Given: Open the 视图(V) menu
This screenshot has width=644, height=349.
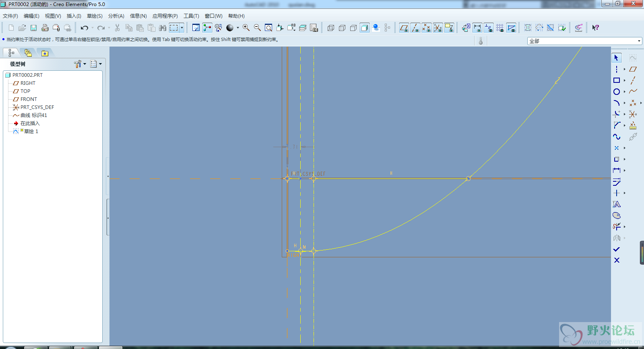Looking at the screenshot, I should click(53, 16).
